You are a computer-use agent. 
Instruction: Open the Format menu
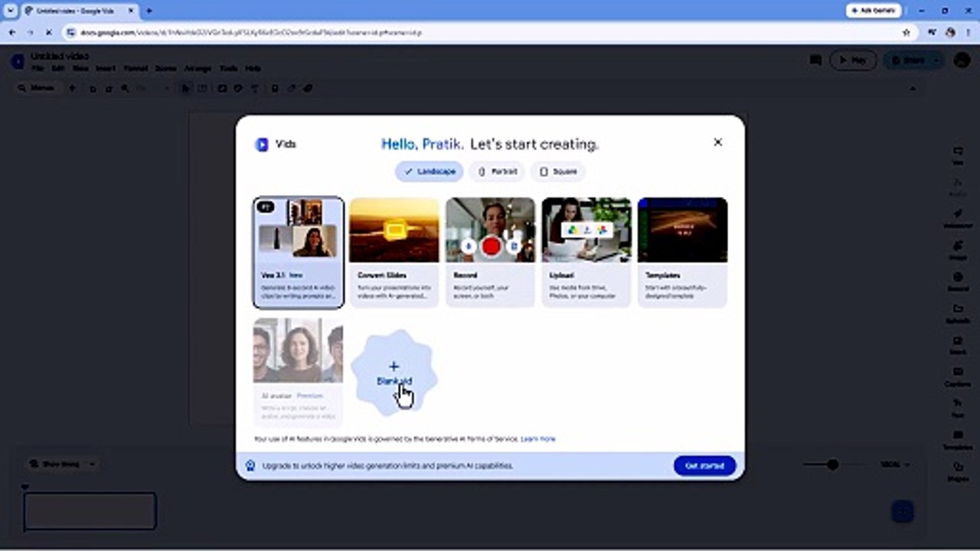click(136, 68)
